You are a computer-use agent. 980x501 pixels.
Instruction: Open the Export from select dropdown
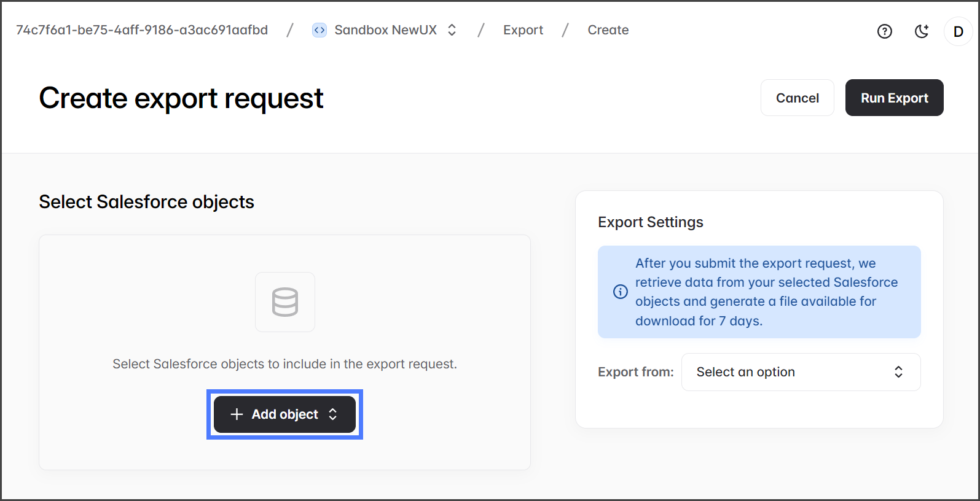pyautogui.click(x=800, y=372)
